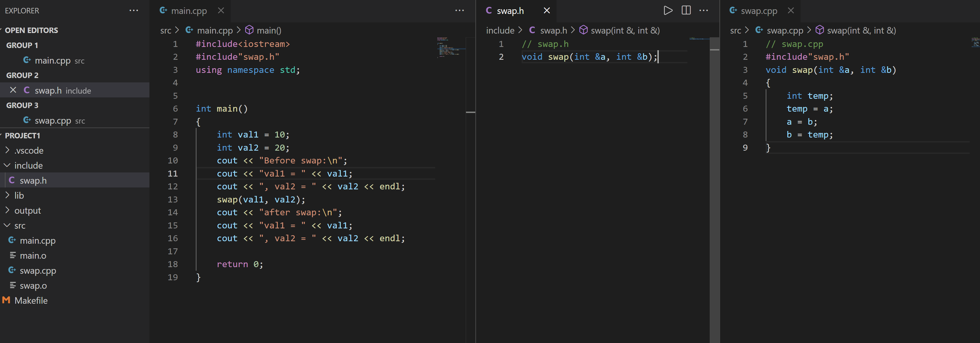Screen dimensions: 980x343
Task: Select main() symbol icon in main.cpp breadcrumb
Action: point(249,30)
